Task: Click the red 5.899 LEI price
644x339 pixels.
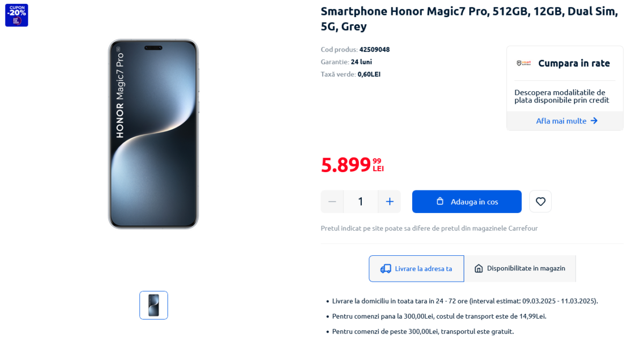Action: click(352, 164)
